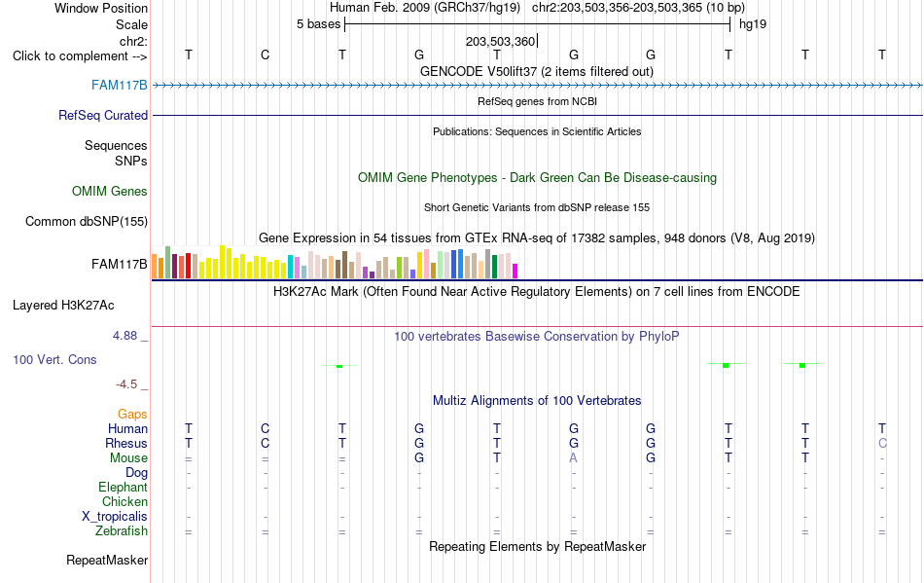The width and height of the screenshot is (924, 583).
Task: Open the OMIM Genes track label
Action: click(x=109, y=191)
